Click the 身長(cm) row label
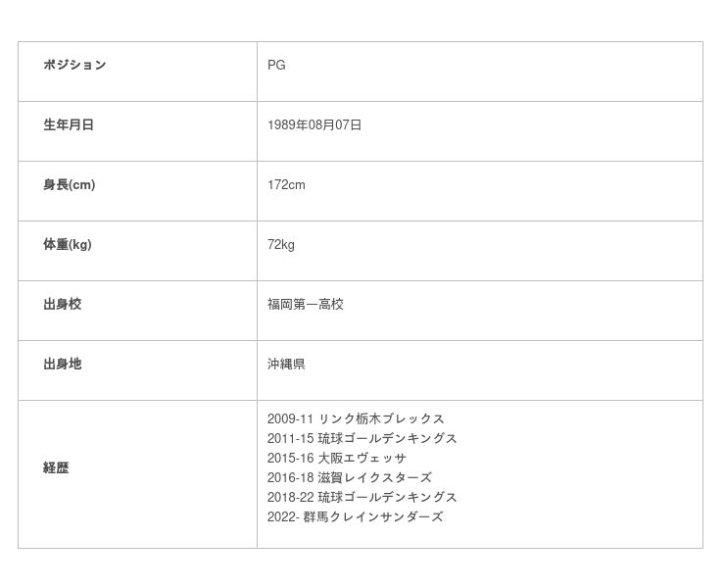Viewport: 725px width, 588px height. tap(69, 185)
